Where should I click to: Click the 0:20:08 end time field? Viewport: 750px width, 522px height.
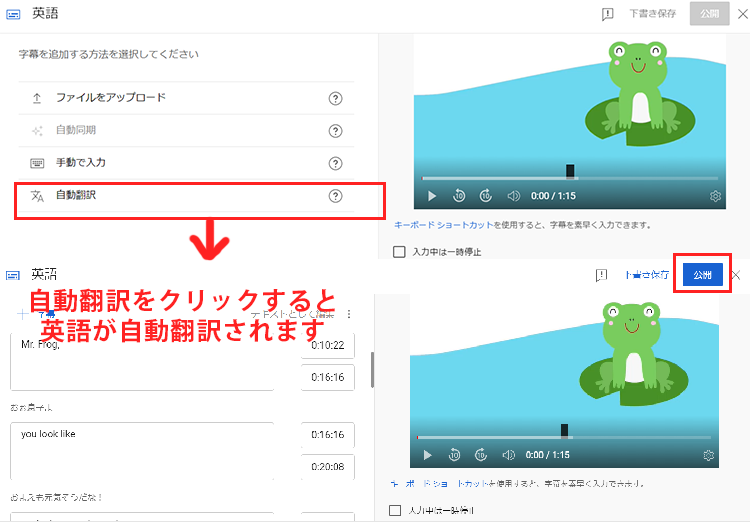328,467
